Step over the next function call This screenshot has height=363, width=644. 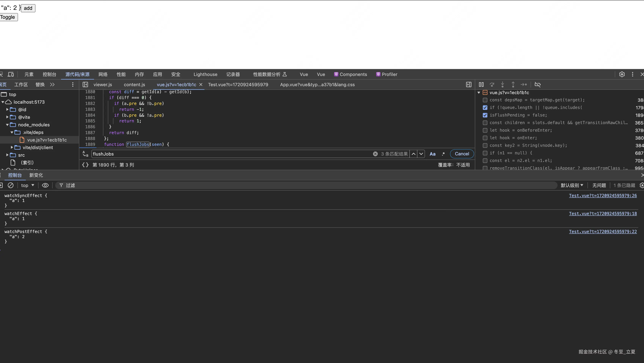492,84
